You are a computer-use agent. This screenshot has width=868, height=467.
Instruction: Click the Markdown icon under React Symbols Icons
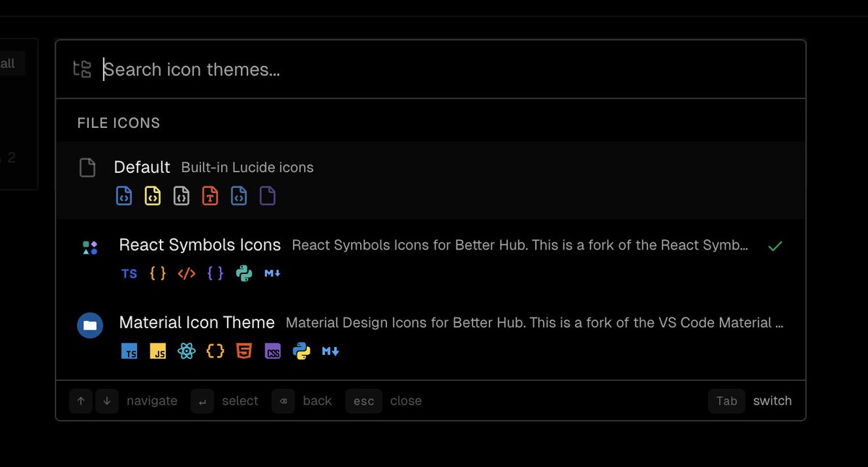click(273, 273)
